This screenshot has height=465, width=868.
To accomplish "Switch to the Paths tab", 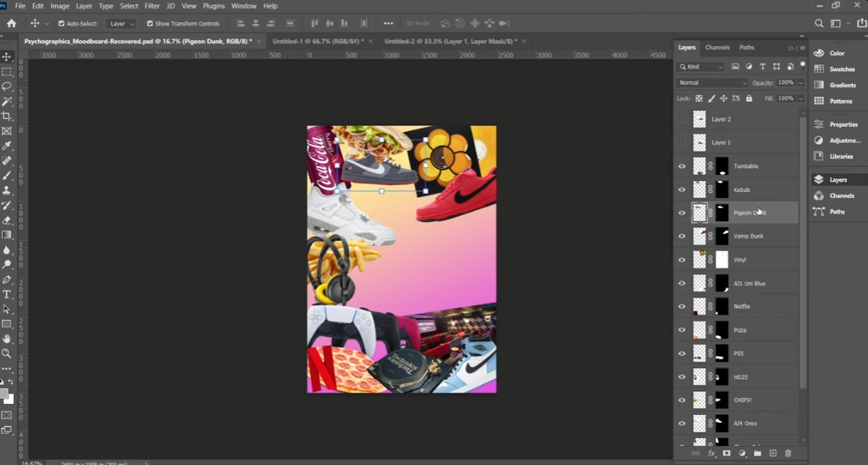I will click(x=747, y=48).
